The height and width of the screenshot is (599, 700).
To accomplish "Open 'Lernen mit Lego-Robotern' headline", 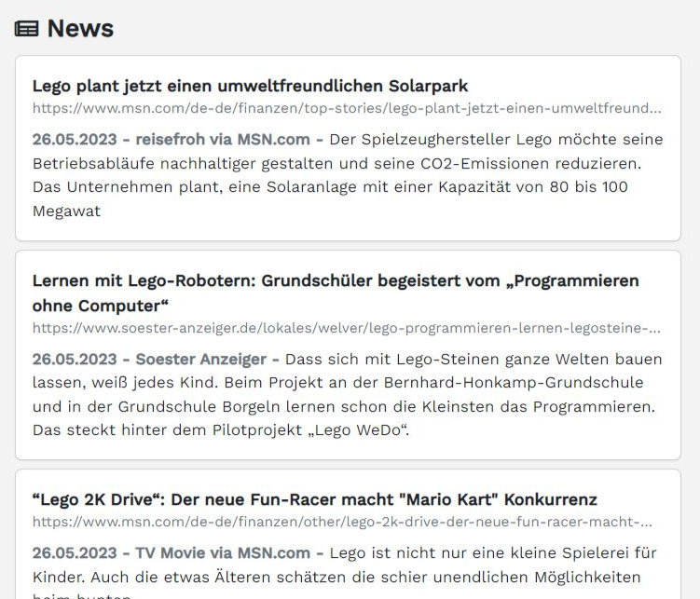I will [336, 293].
